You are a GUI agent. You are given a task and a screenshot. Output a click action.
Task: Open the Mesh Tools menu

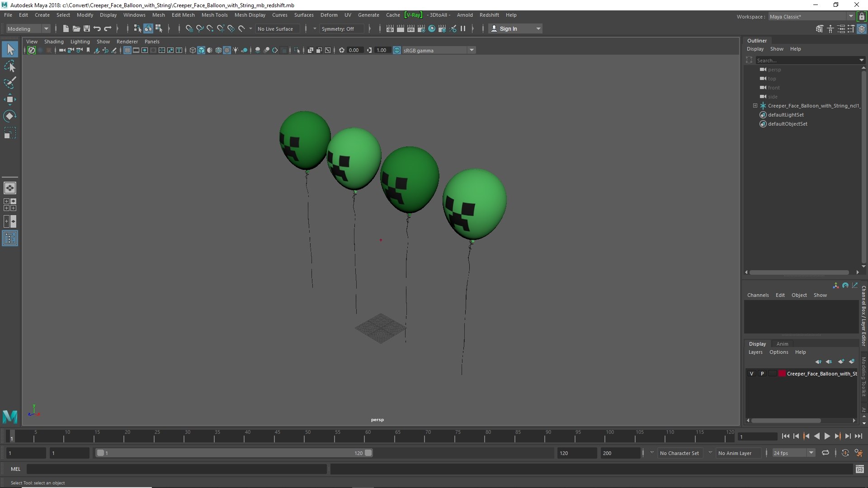click(214, 15)
